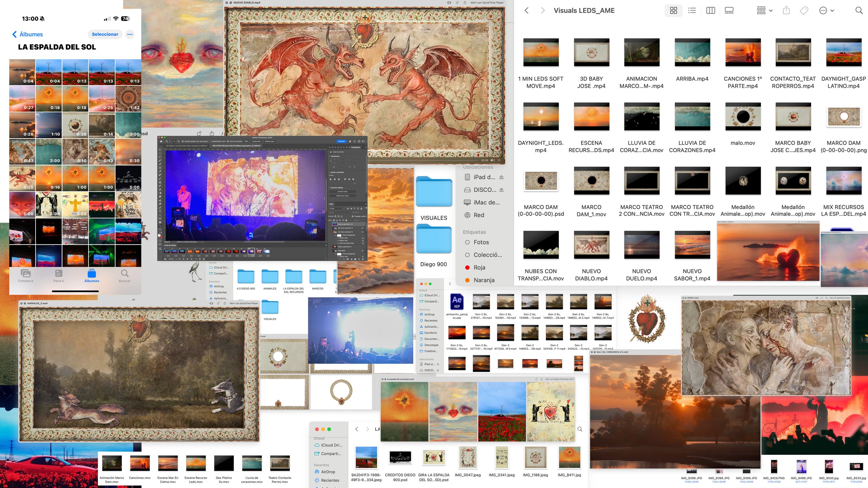Click the Compartir button in Photoshop

tap(341, 141)
